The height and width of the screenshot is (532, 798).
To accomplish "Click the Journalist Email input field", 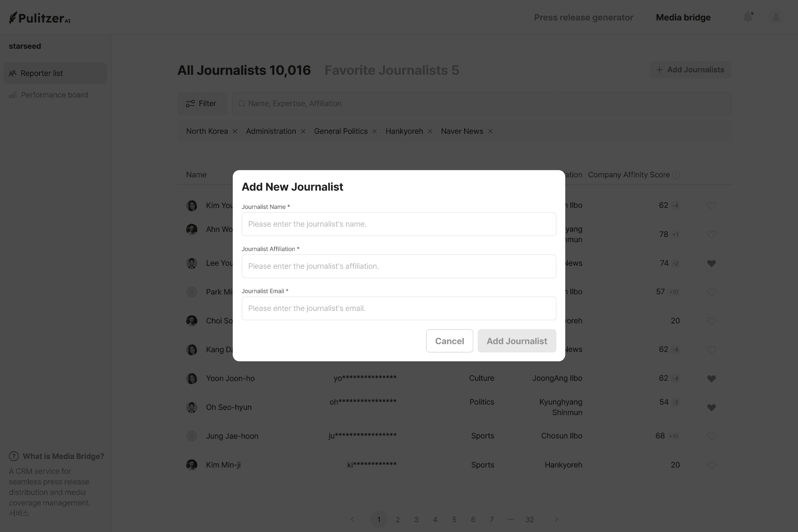I will [399, 308].
